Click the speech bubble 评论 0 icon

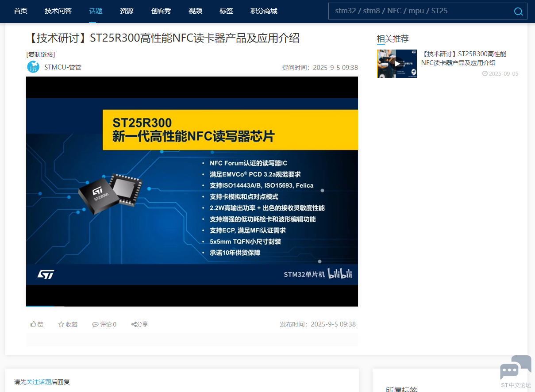(95, 324)
